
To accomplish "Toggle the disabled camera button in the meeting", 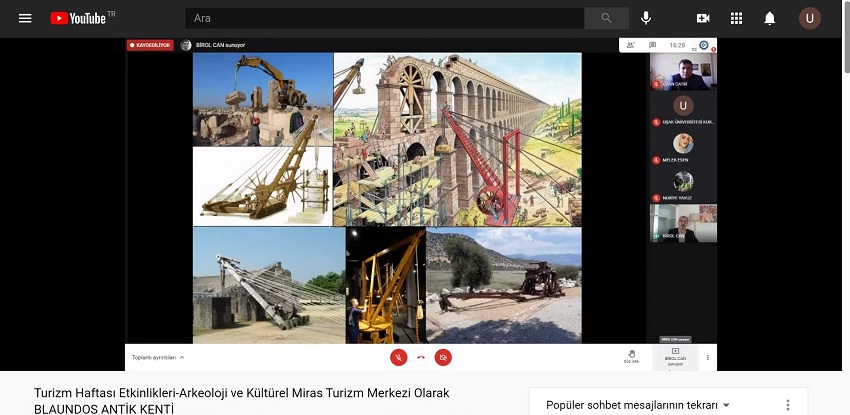I will click(443, 357).
